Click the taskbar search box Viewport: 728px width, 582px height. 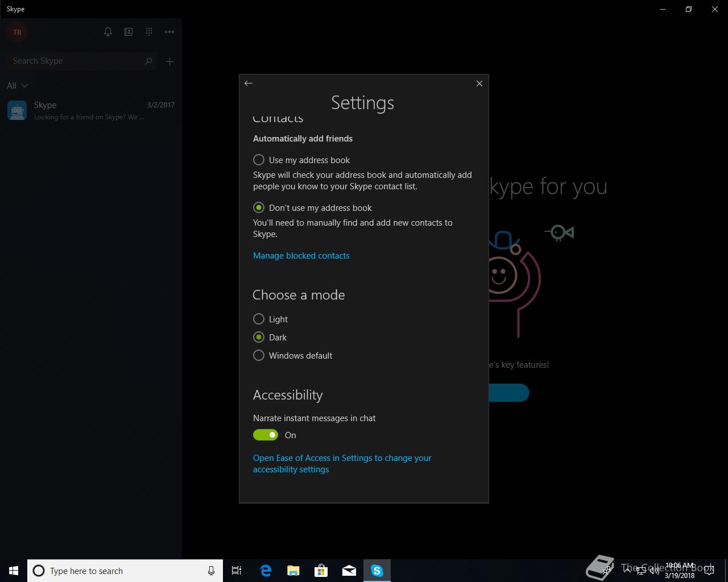(125, 571)
